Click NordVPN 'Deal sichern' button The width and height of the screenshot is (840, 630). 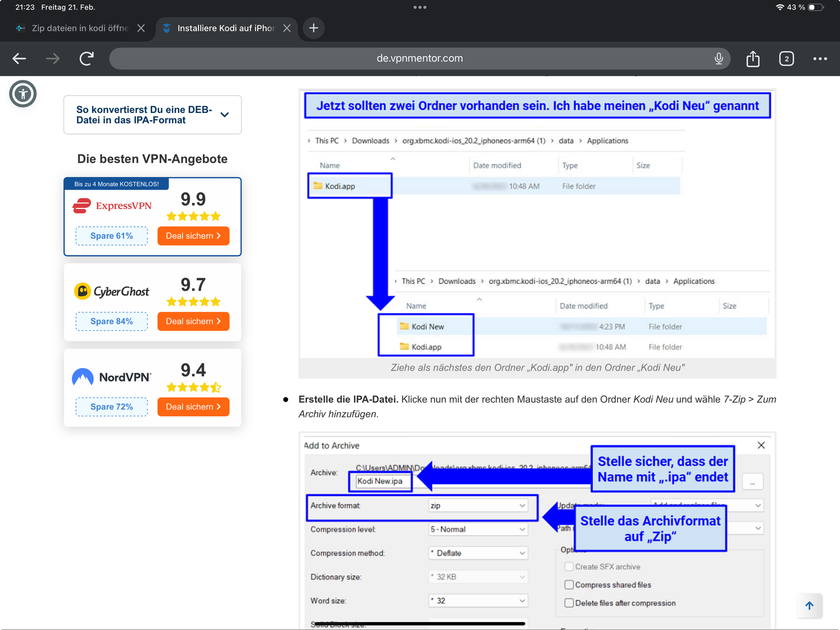pyautogui.click(x=193, y=407)
